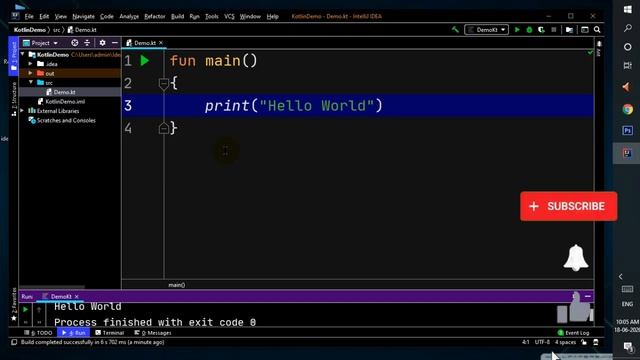Fold the code block at line 2
Image resolution: width=640 pixels, height=360 pixels.
[x=163, y=84]
